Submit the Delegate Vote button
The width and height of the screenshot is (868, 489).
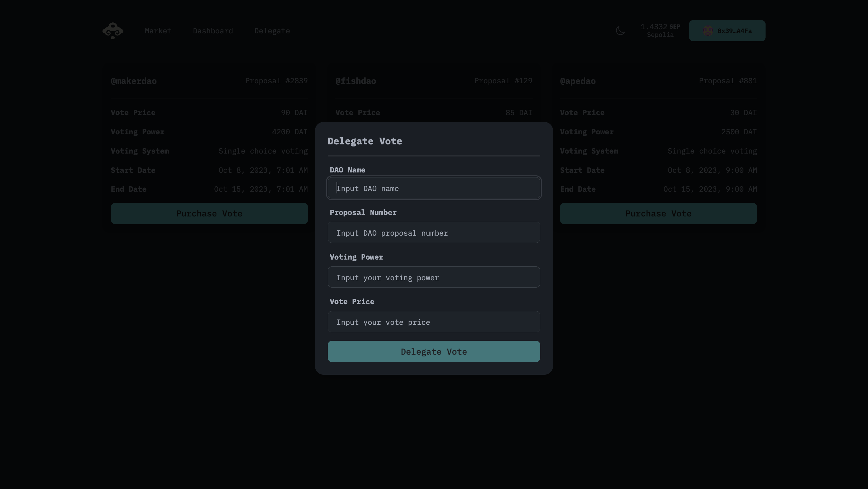coord(434,351)
